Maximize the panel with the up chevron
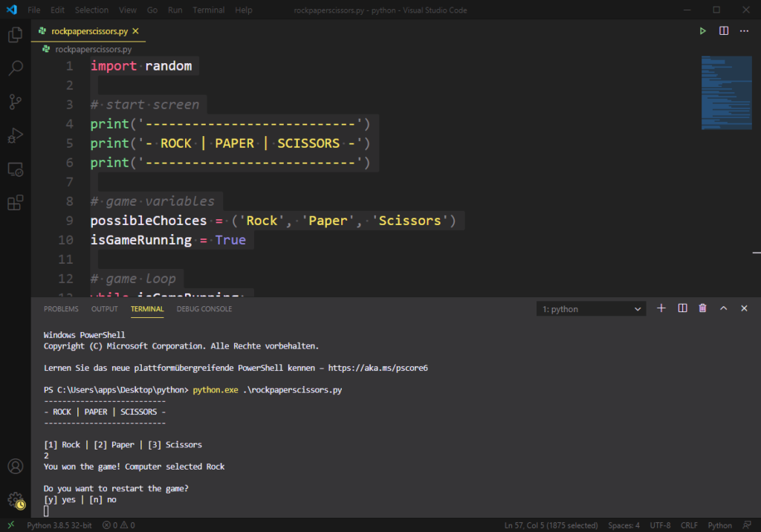Image resolution: width=761 pixels, height=532 pixels. [x=723, y=308]
